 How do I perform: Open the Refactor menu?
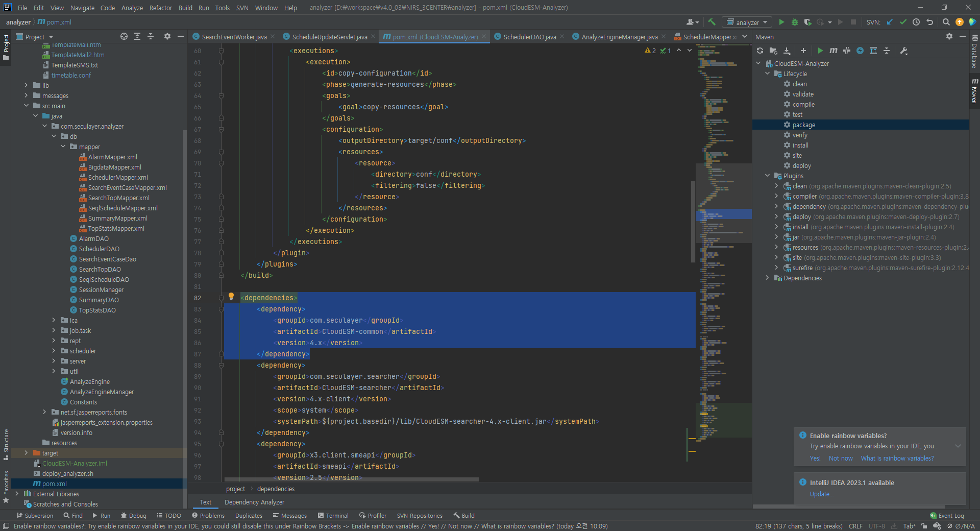(161, 8)
